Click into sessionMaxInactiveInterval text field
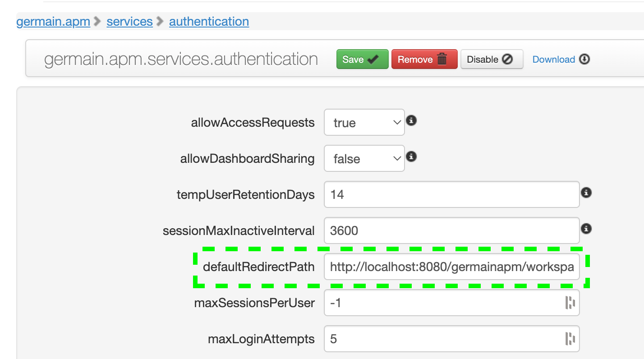This screenshot has width=644, height=359. point(451,230)
